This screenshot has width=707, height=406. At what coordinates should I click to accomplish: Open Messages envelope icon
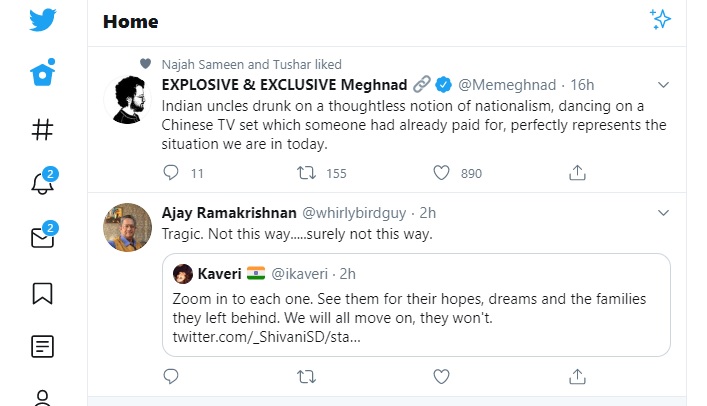click(x=42, y=238)
